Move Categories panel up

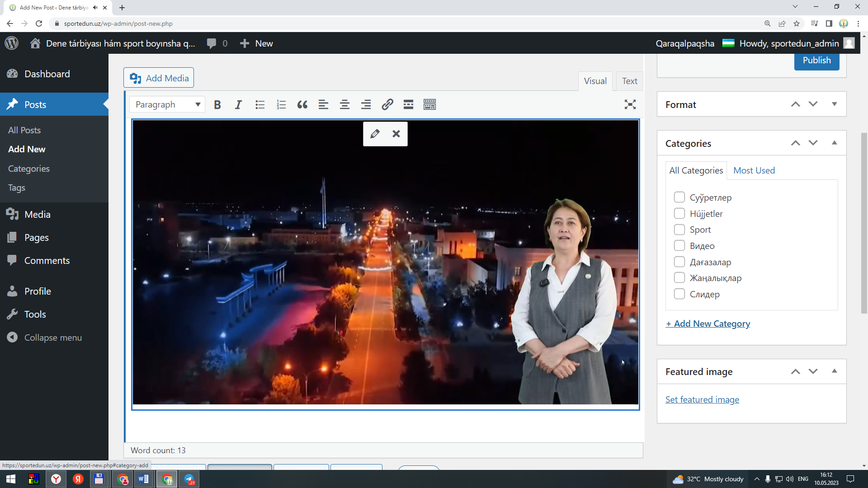click(x=796, y=143)
